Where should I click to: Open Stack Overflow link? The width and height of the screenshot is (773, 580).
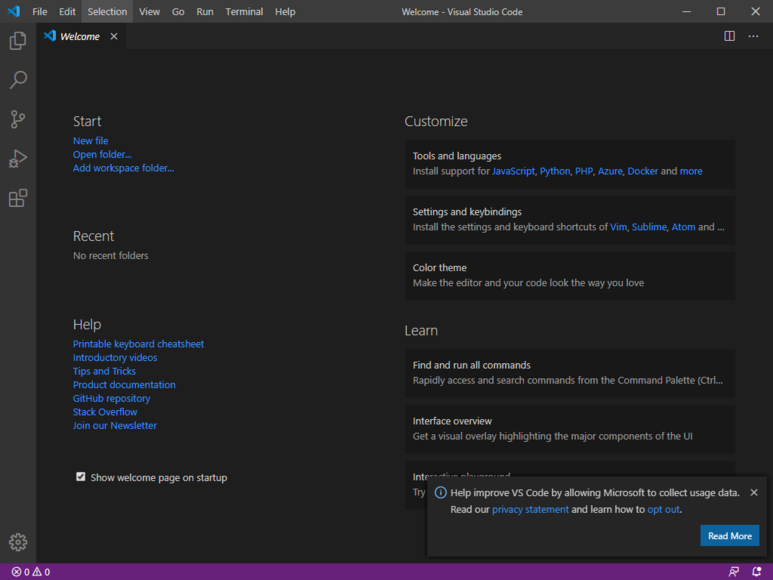click(x=105, y=412)
